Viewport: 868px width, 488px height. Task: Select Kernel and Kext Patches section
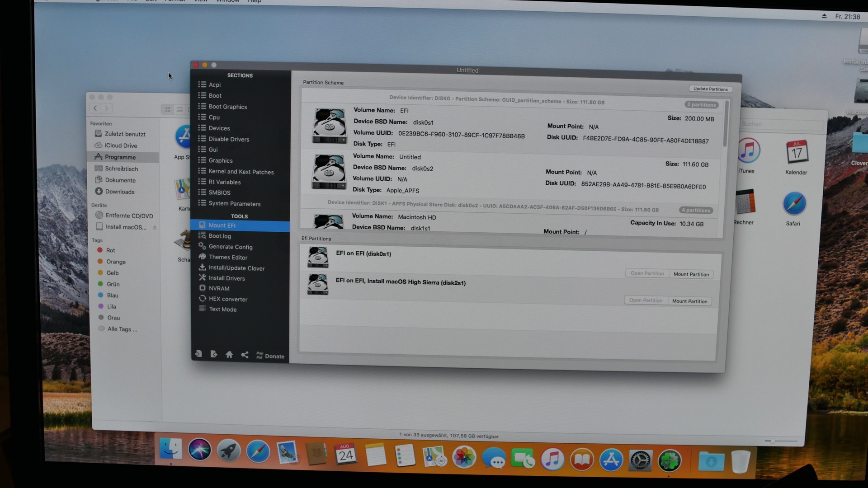[x=241, y=172]
